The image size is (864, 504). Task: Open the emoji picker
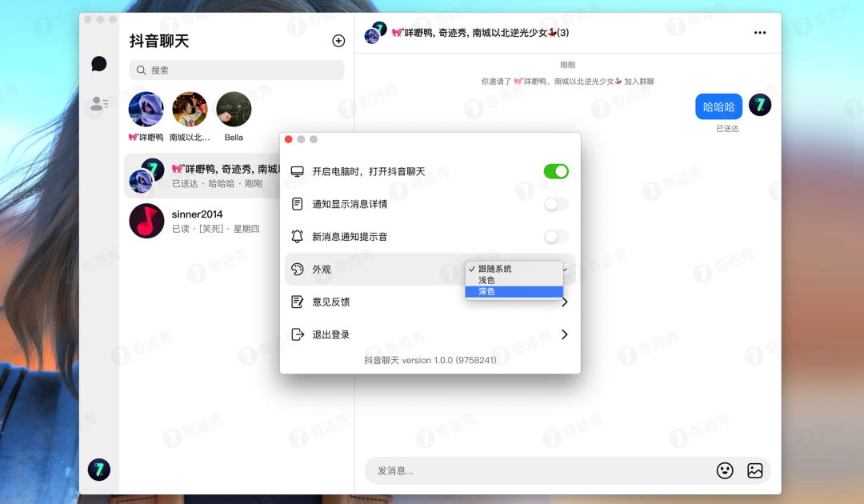click(x=725, y=470)
